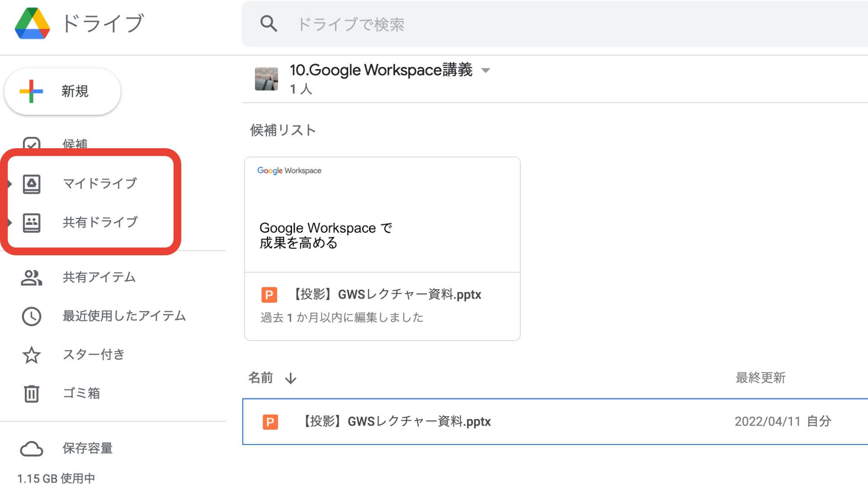
Task: Click the colorful plus icon in 新規
Action: pos(31,91)
